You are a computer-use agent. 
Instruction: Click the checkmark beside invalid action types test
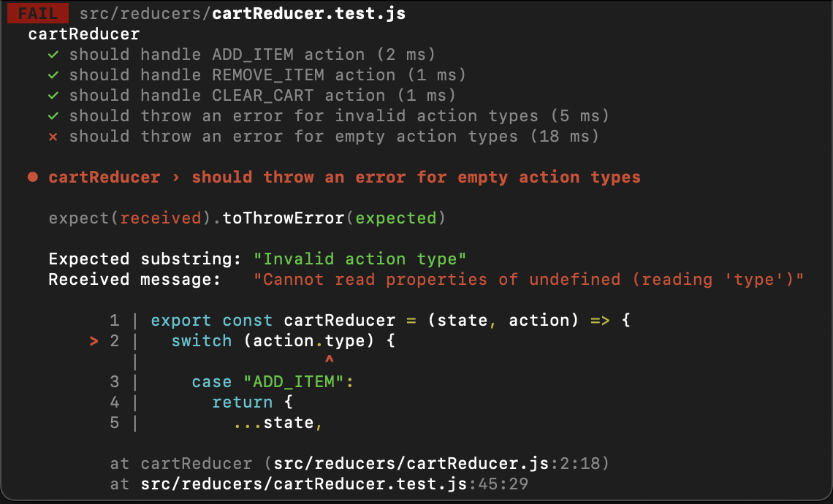53,116
